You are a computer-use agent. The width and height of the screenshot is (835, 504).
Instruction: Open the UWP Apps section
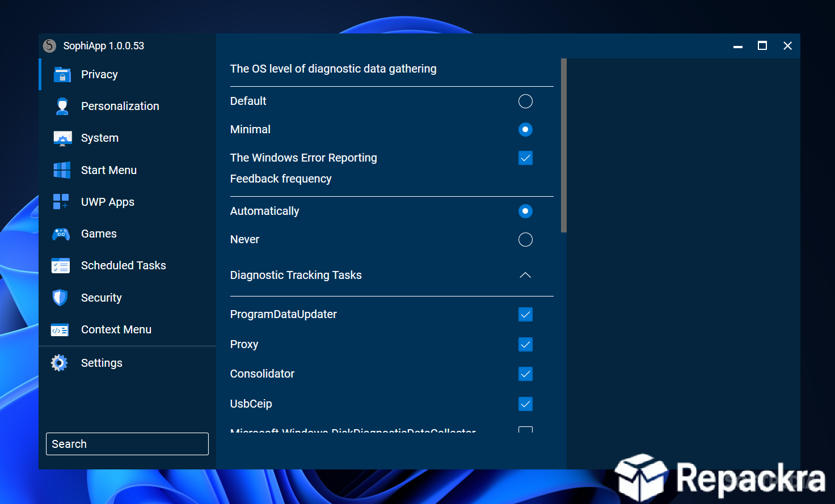[x=128, y=202]
